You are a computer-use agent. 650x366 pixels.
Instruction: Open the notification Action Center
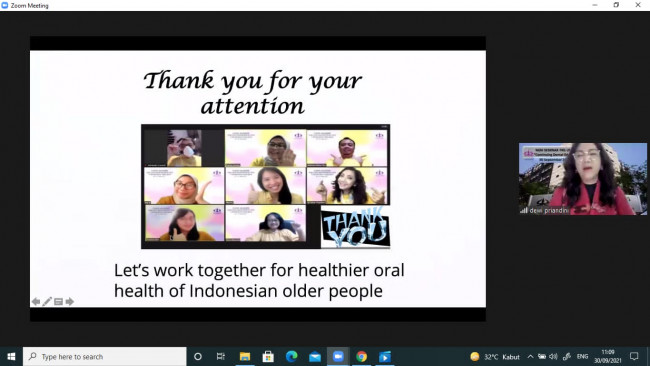(x=634, y=356)
